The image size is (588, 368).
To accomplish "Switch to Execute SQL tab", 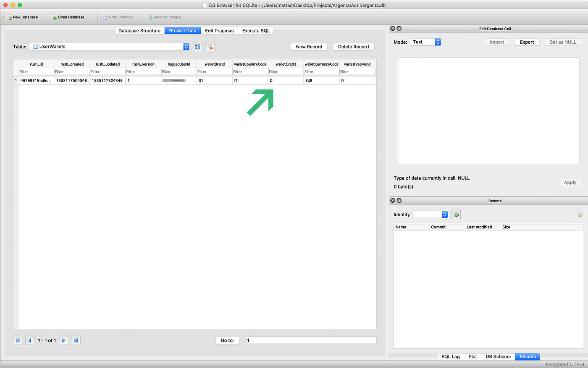I will [x=256, y=31].
